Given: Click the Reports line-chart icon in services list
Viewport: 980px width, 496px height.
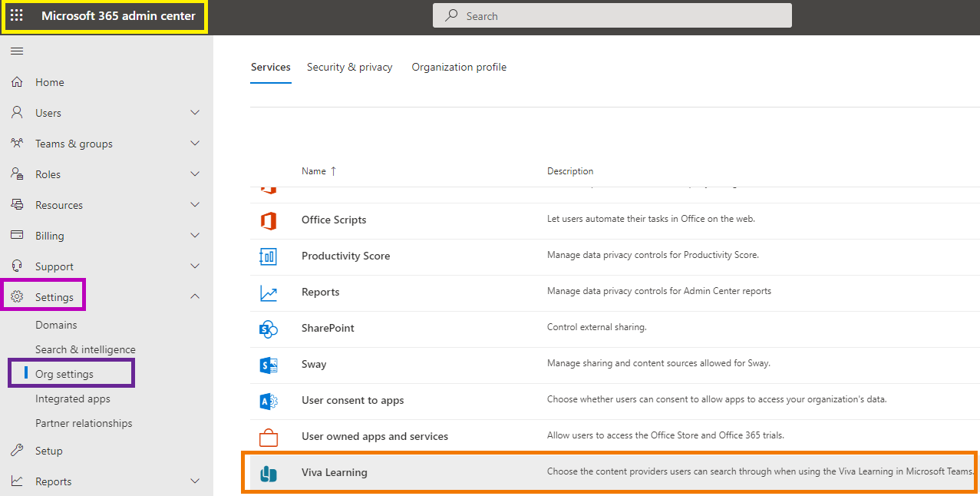Looking at the screenshot, I should click(x=269, y=293).
